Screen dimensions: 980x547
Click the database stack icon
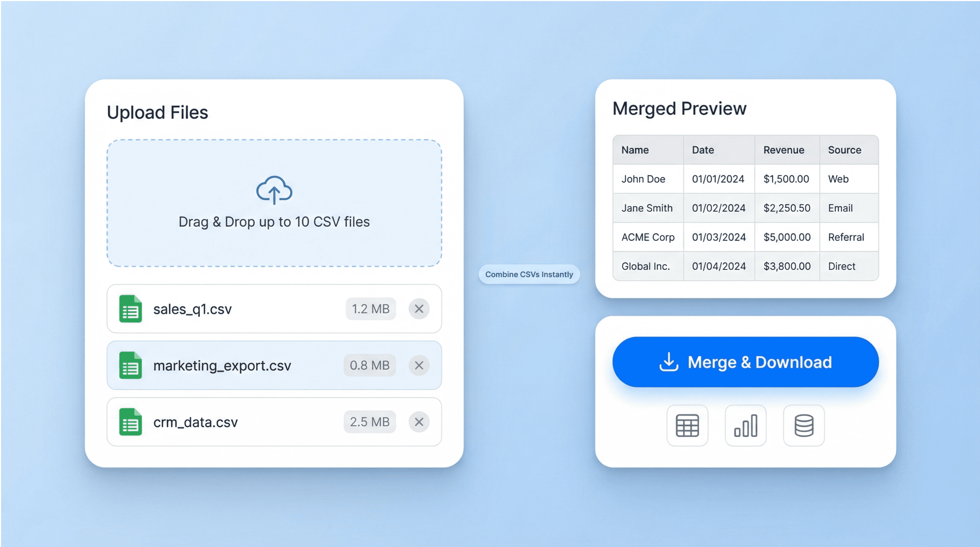(804, 425)
